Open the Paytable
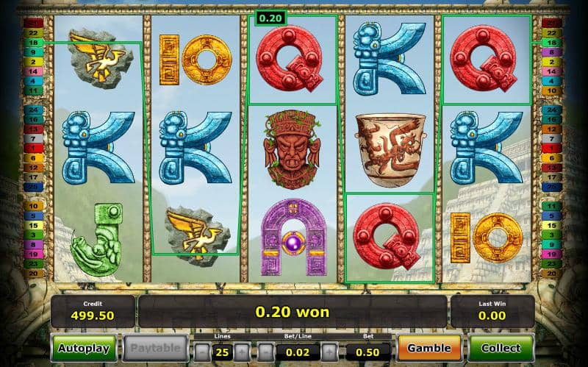This screenshot has height=367, width=588. [156, 348]
